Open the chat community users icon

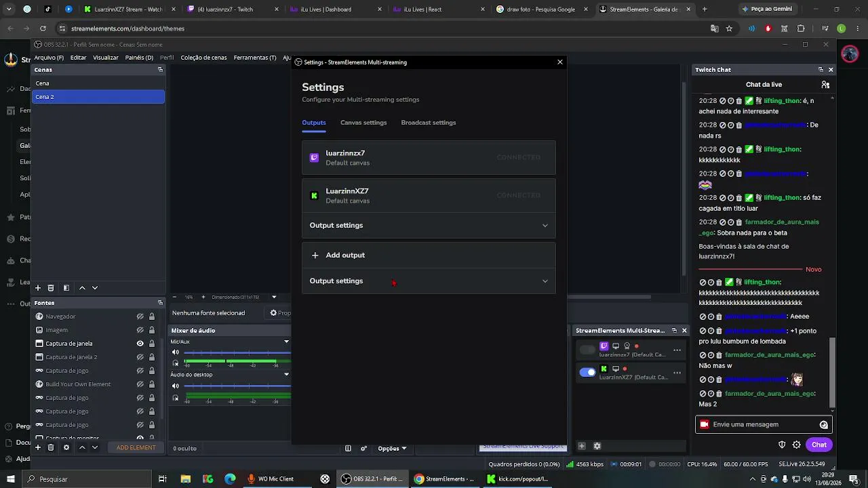click(825, 85)
